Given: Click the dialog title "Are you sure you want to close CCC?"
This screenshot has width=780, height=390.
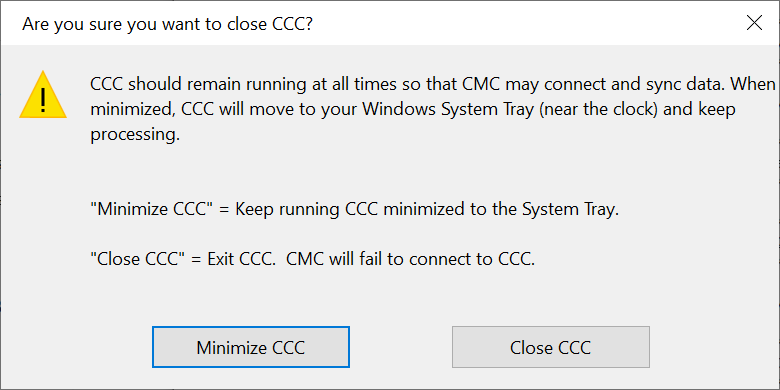Looking at the screenshot, I should 167,24.
